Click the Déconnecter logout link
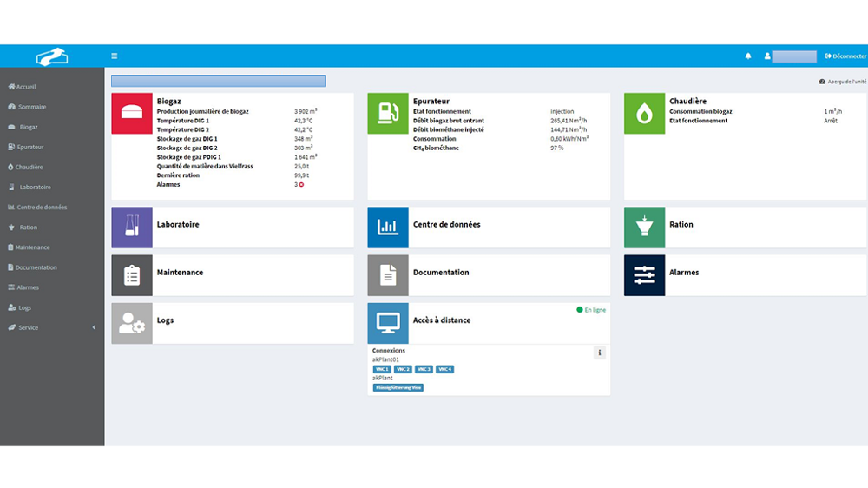The image size is (868, 488). point(845,56)
